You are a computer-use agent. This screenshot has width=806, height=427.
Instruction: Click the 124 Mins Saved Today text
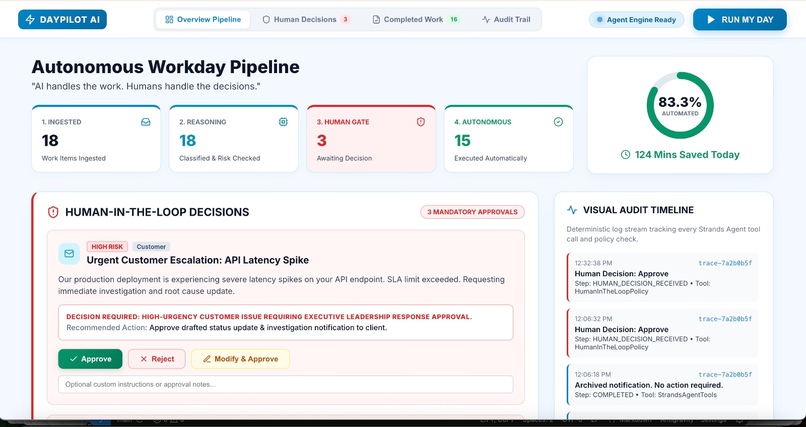687,155
